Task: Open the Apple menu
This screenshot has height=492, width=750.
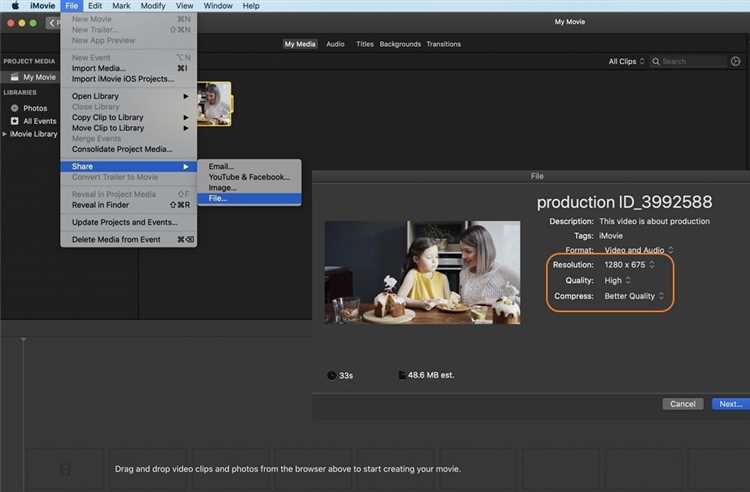Action: [x=15, y=6]
